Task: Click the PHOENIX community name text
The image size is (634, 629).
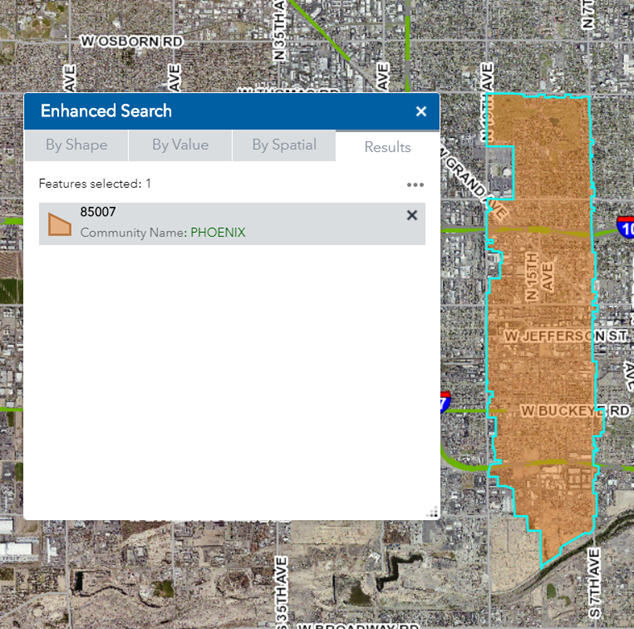Action: click(218, 233)
